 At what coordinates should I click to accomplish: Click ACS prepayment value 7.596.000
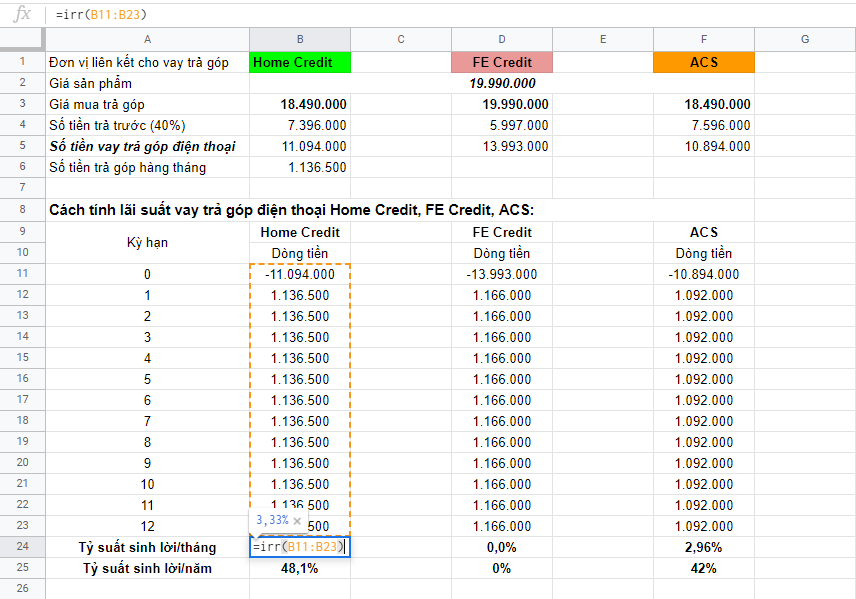tap(704, 125)
